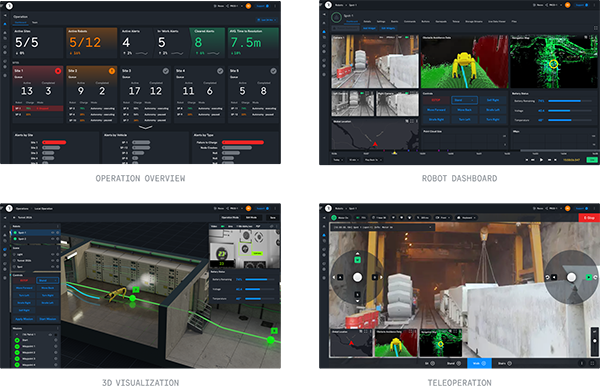Open Teleop tab in Robot Dashboard
The width and height of the screenshot is (600, 386).
[456, 21]
